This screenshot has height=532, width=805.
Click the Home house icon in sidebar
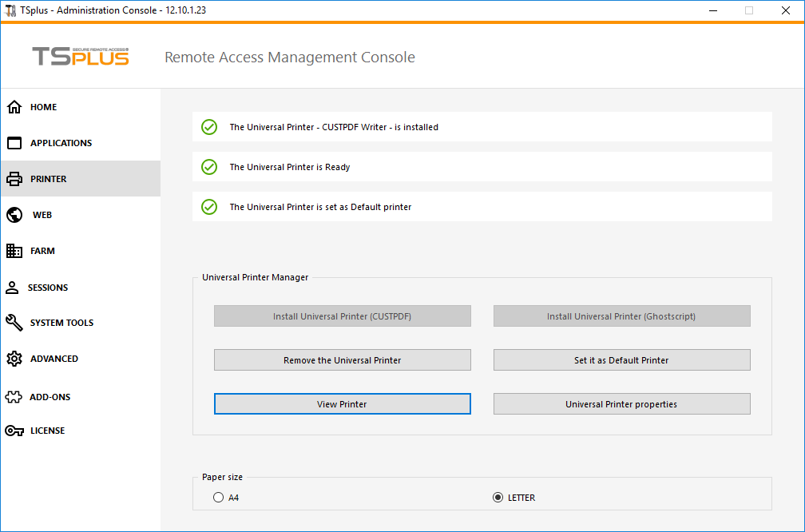tap(14, 107)
